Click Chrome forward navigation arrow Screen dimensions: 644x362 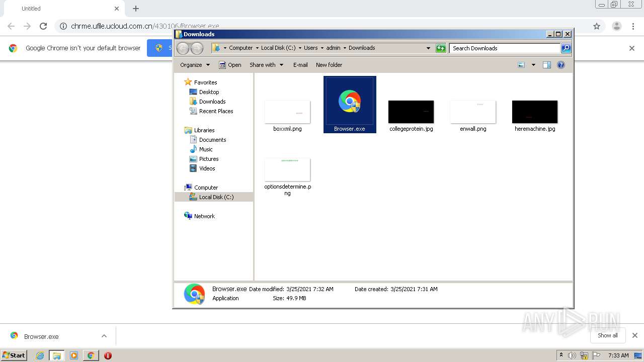tap(27, 26)
